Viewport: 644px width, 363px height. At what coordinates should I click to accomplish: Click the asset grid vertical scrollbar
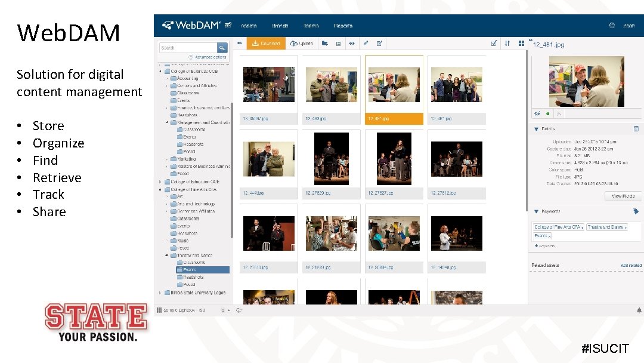(526, 131)
